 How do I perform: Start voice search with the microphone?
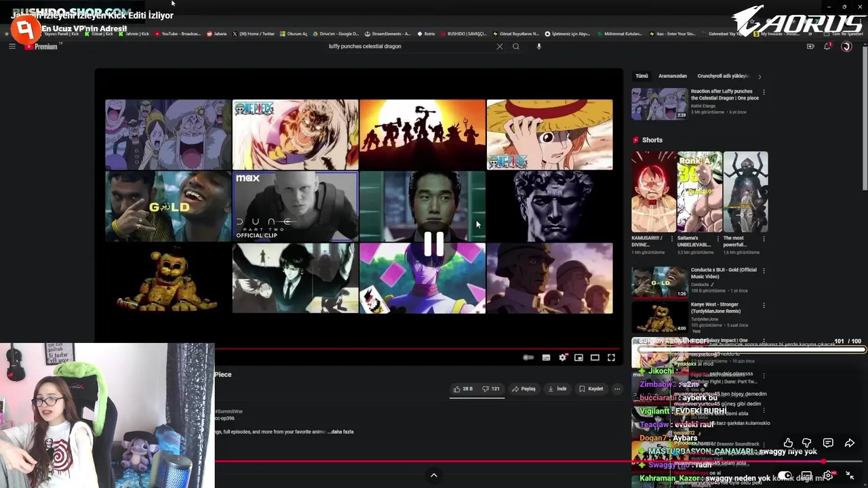pyautogui.click(x=539, y=46)
